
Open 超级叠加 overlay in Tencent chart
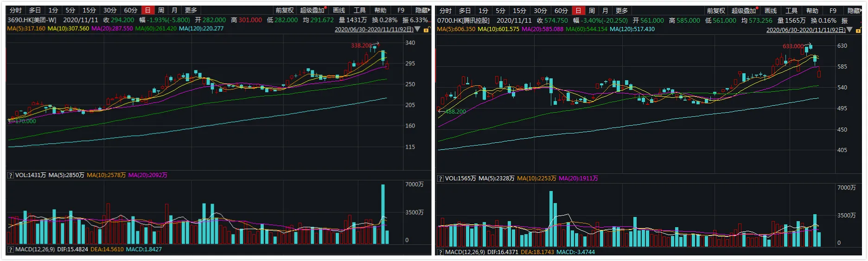tap(744, 11)
